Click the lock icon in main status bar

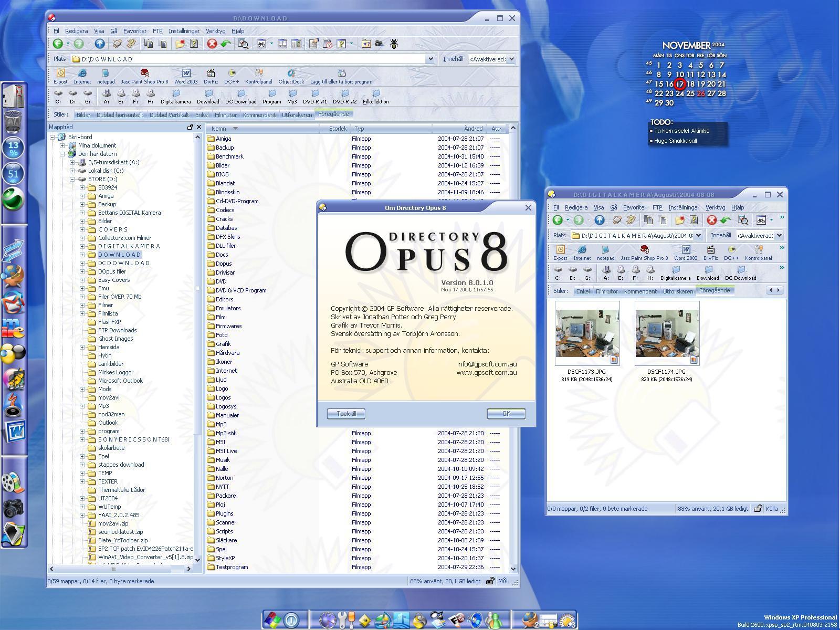pyautogui.click(x=490, y=581)
